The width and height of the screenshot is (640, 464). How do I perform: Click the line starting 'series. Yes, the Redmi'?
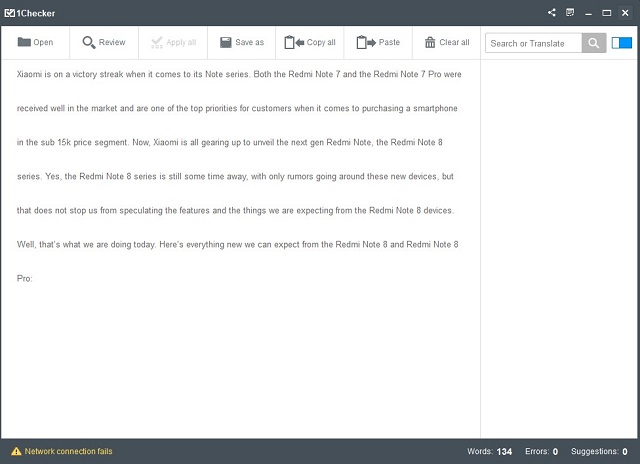click(x=235, y=177)
